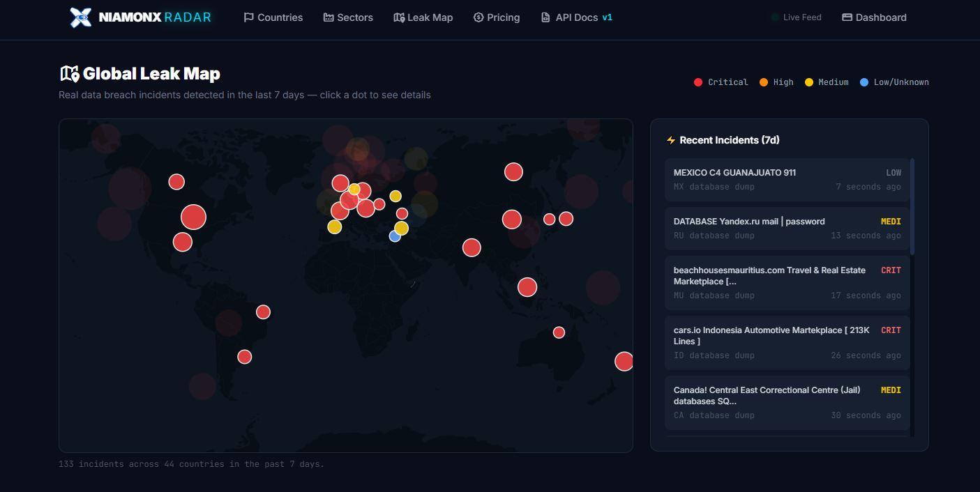This screenshot has height=492, width=980.
Task: Open the Canada Central East Correctional incident
Action: (x=787, y=403)
